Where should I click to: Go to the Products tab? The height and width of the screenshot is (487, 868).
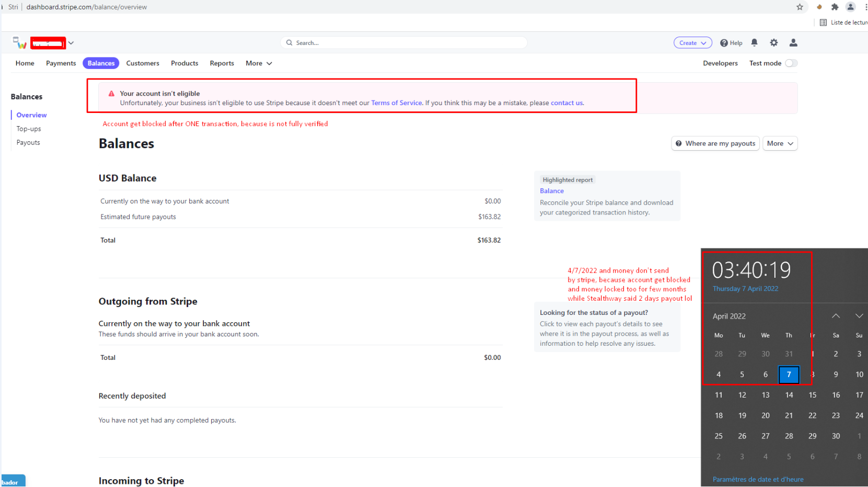(x=184, y=63)
